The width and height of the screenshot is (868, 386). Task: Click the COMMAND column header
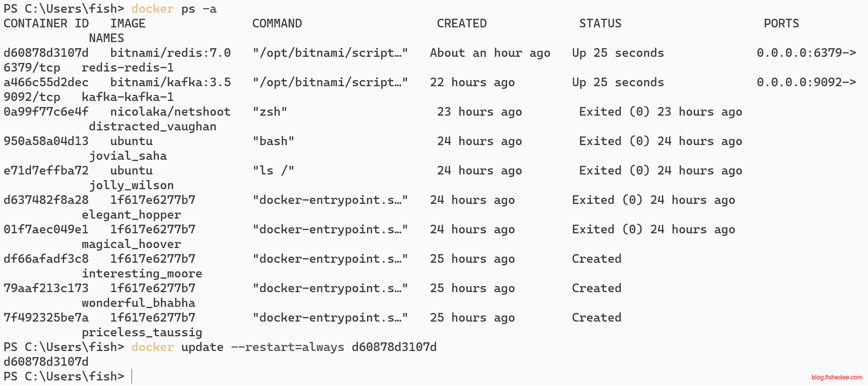(277, 23)
